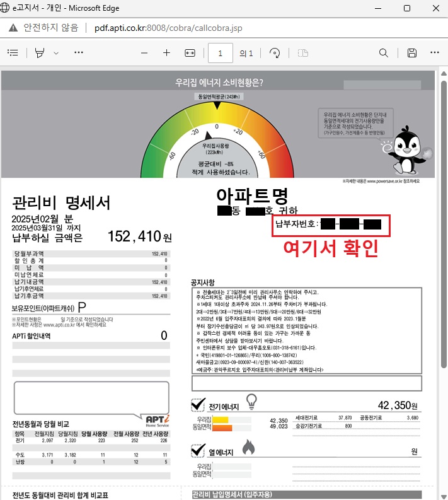This screenshot has width=448, height=500.
Task: Click the '안전하지 않음' security label
Action: pos(51,28)
